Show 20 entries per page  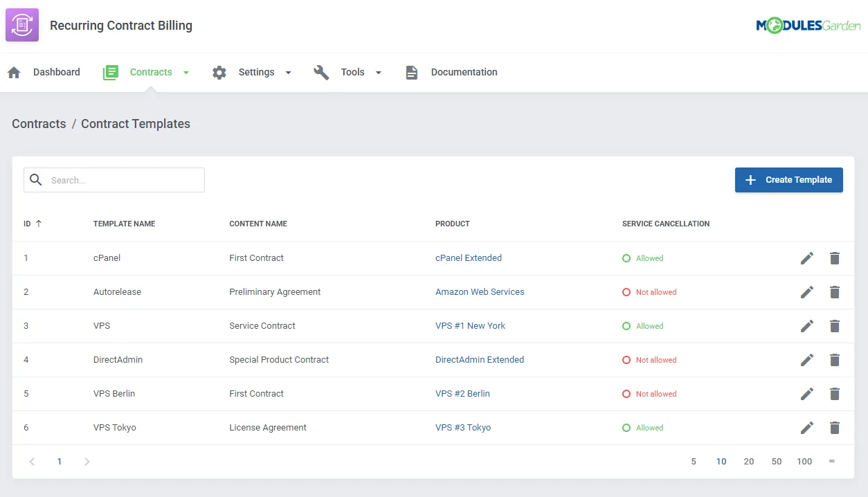(x=749, y=462)
